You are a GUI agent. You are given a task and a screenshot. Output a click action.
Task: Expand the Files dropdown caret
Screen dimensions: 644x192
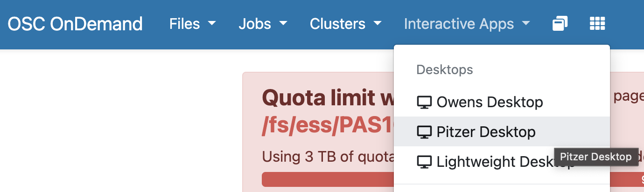[212, 23]
